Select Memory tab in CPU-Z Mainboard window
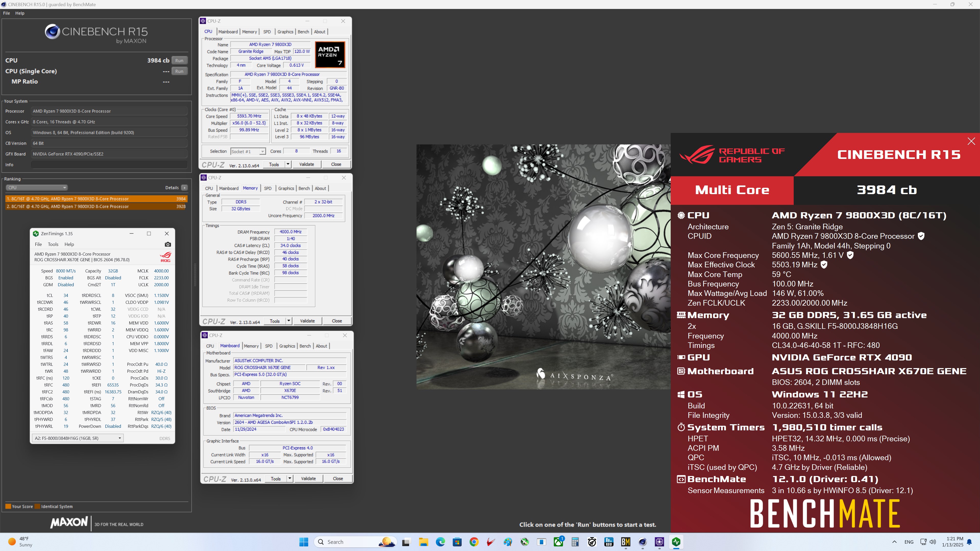This screenshot has height=551, width=980. 251,346
